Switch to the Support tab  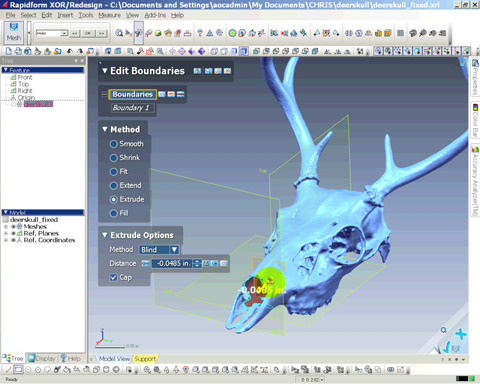coord(145,359)
